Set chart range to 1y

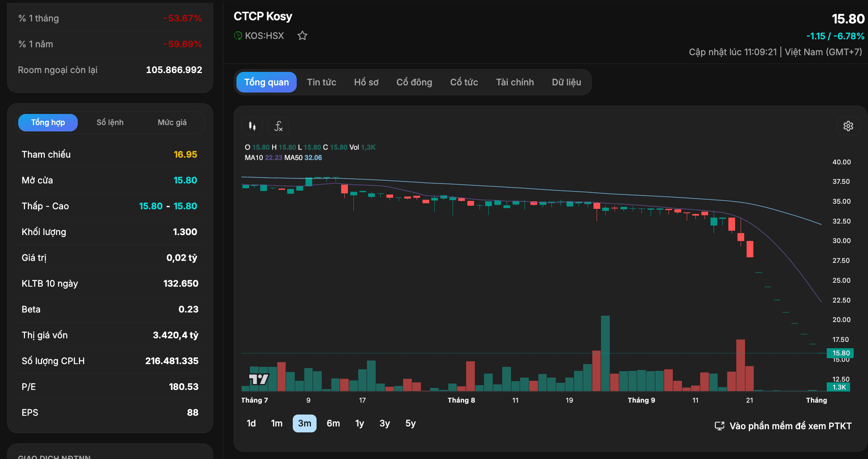[360, 423]
